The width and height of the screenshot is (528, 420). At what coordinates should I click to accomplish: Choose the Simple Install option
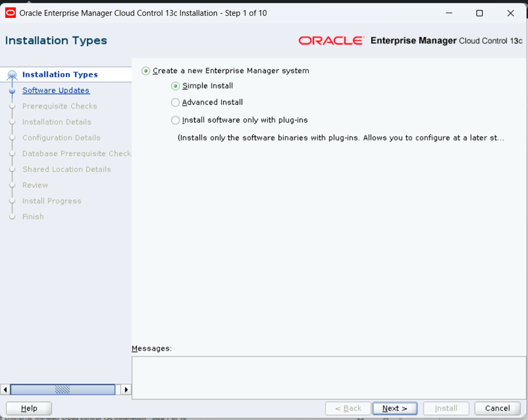(176, 86)
